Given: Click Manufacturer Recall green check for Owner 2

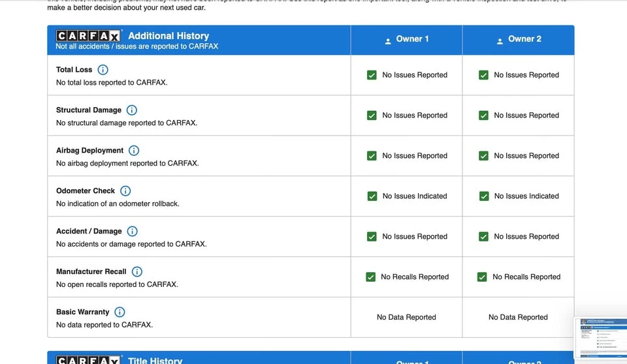Looking at the screenshot, I should 482,277.
